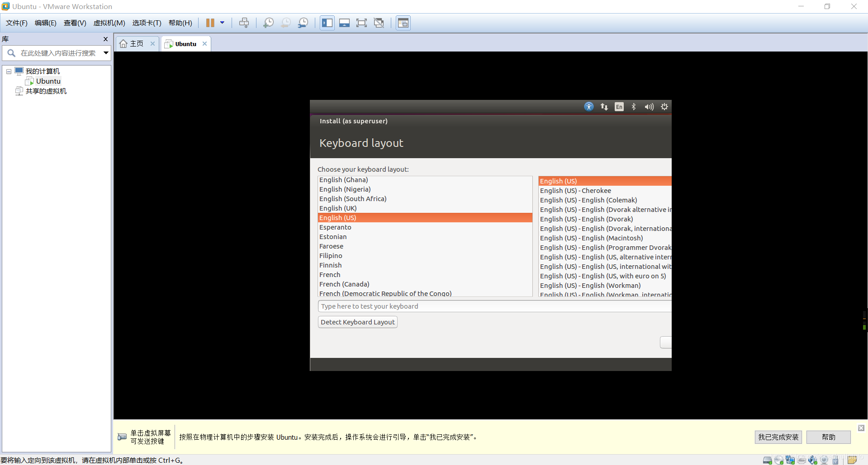Screen dimensions: 868x465
Task: Send Ctrl+Alt+Del to the virtual machine
Action: (244, 23)
